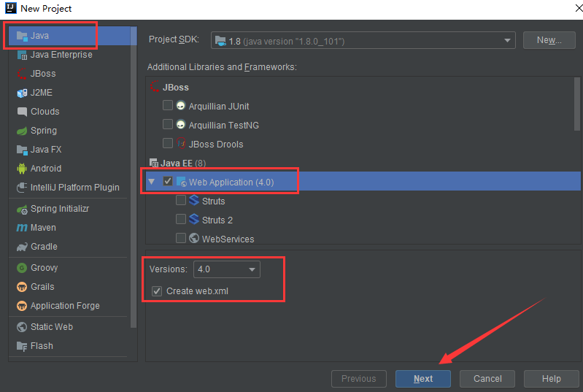
Task: Click the IntelliJ IDEA logo in title bar
Action: click(10, 8)
